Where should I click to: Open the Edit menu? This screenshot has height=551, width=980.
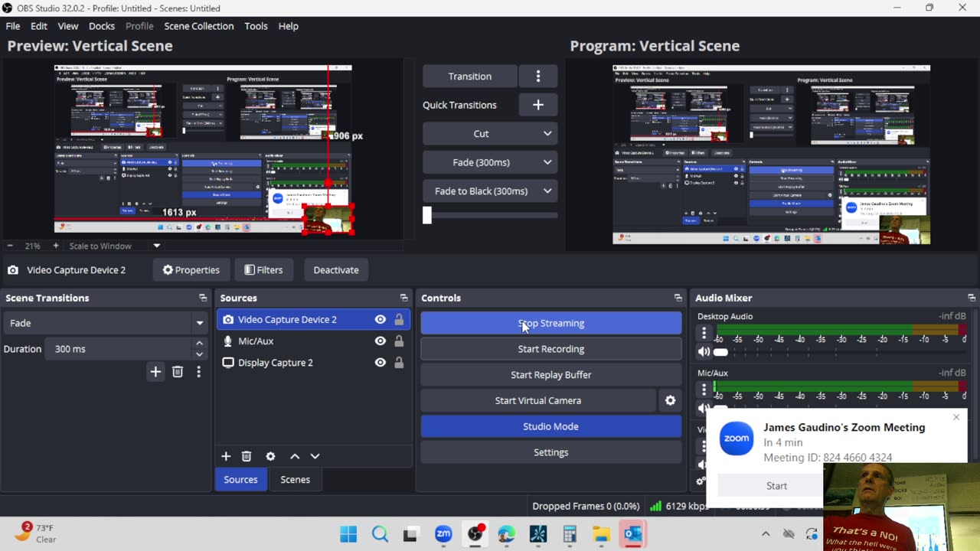(39, 26)
